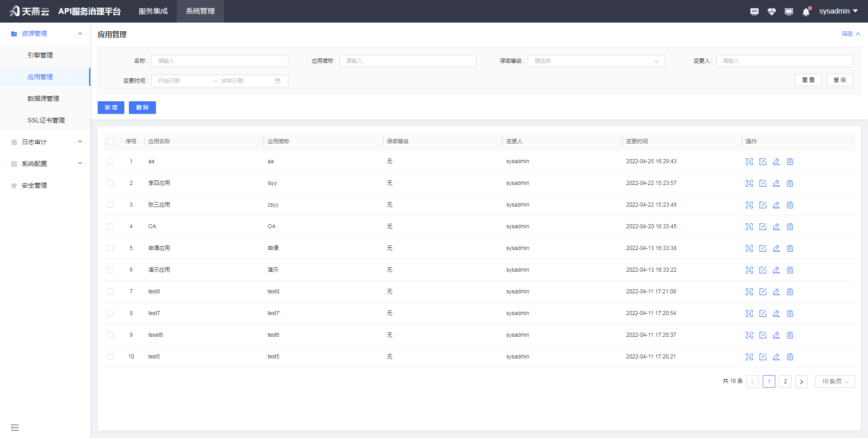This screenshot has width=868, height=438.
Task: Click the pencil icon for 申请应用 row
Action: coord(776,248)
